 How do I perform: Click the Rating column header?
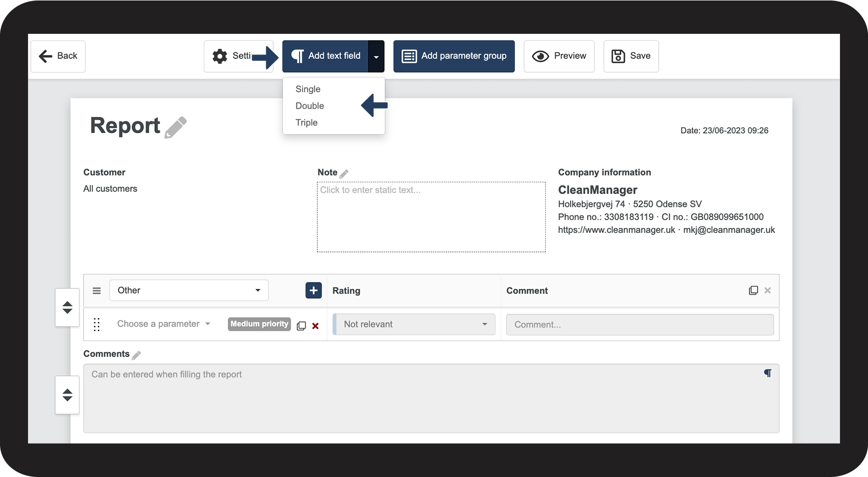(346, 290)
